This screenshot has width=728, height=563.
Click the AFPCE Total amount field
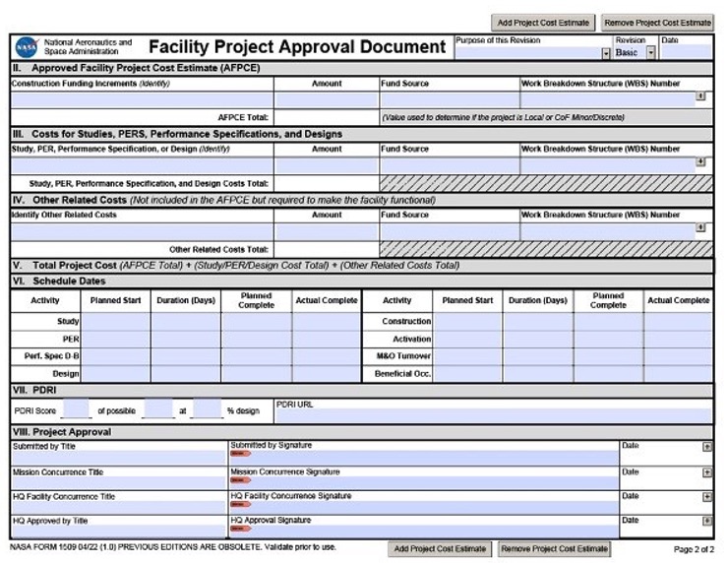coord(326,117)
